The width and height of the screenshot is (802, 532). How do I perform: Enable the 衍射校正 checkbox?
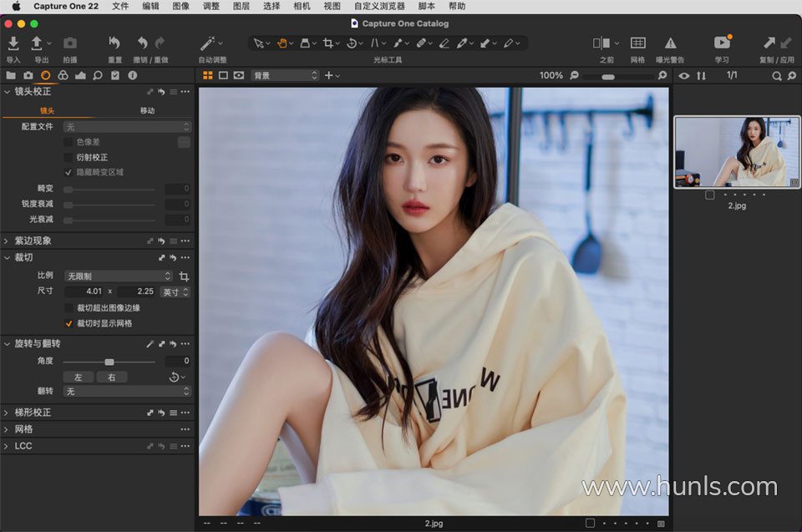(x=69, y=157)
